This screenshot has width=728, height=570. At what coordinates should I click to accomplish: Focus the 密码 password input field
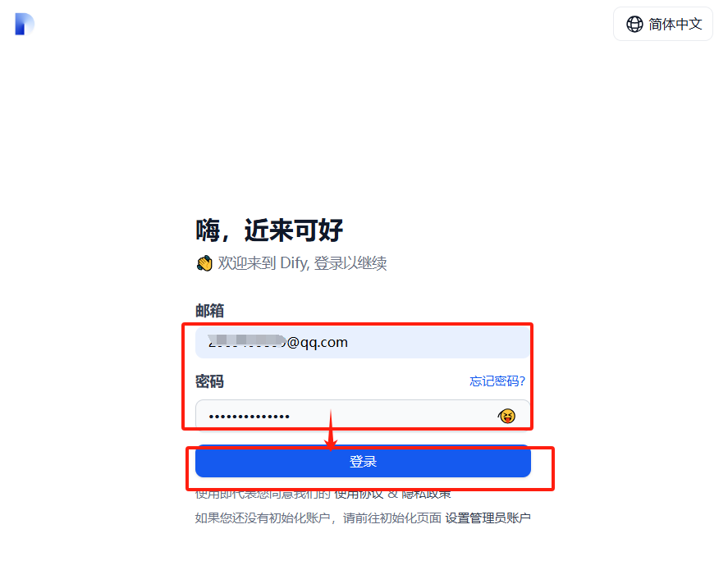click(x=363, y=416)
